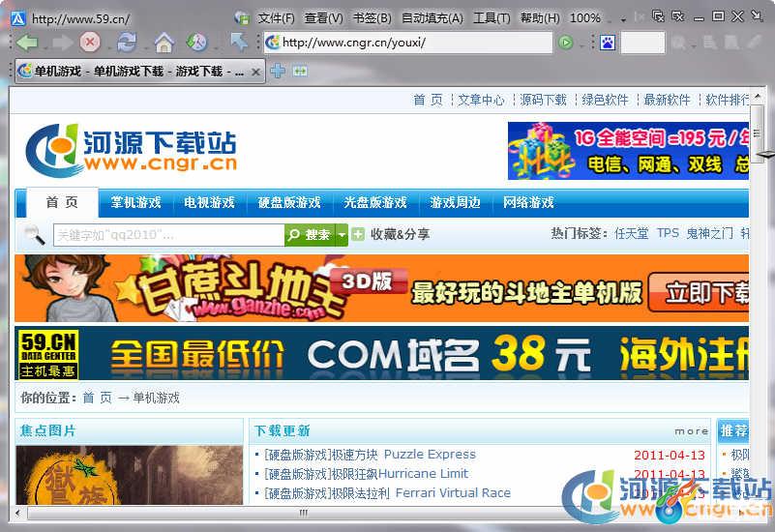The height and width of the screenshot is (532, 775).
Task: Click the 河源下载站 site logo
Action: click(131, 151)
